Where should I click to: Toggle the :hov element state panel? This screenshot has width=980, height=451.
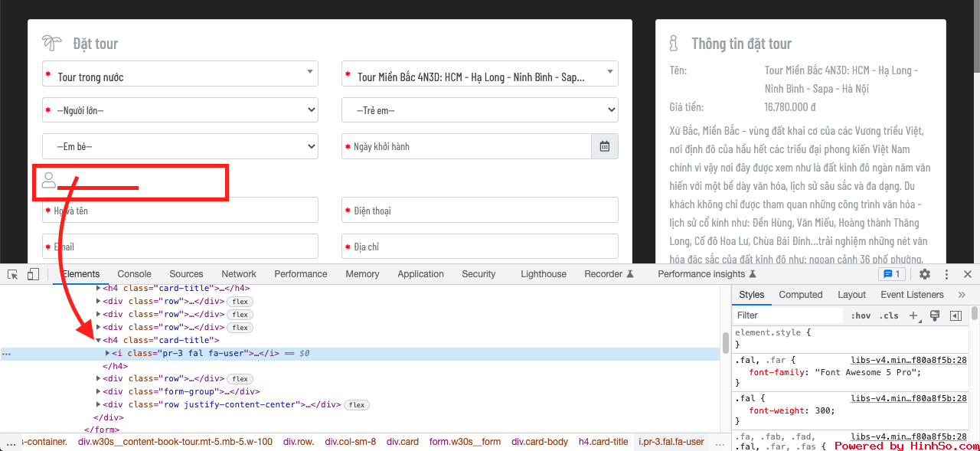click(x=861, y=315)
